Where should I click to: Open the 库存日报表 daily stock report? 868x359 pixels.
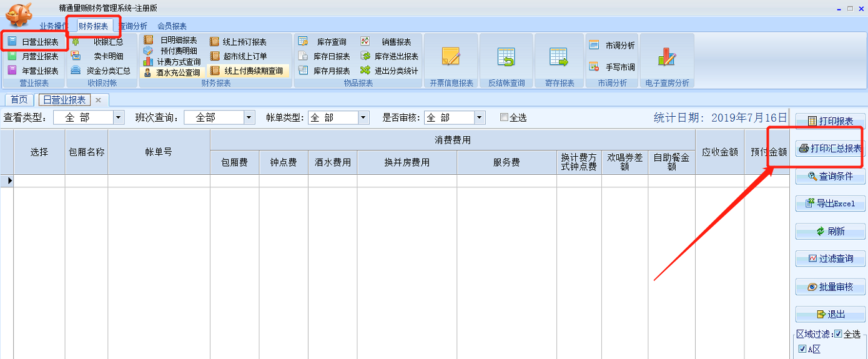tap(323, 56)
